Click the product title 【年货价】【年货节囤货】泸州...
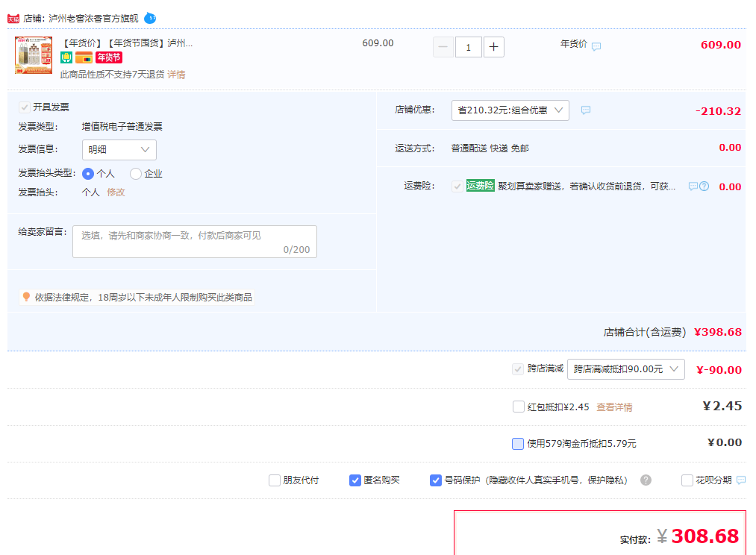 click(x=126, y=43)
